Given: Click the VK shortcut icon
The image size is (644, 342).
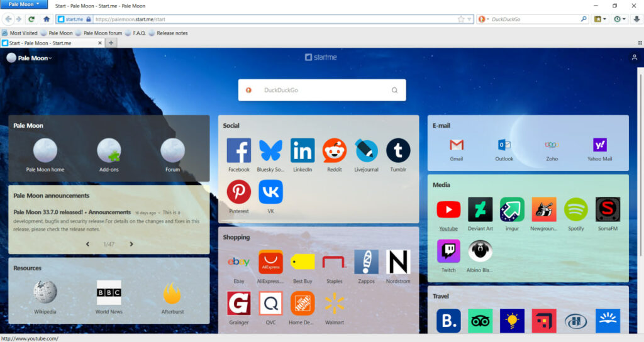Looking at the screenshot, I should coord(270,192).
